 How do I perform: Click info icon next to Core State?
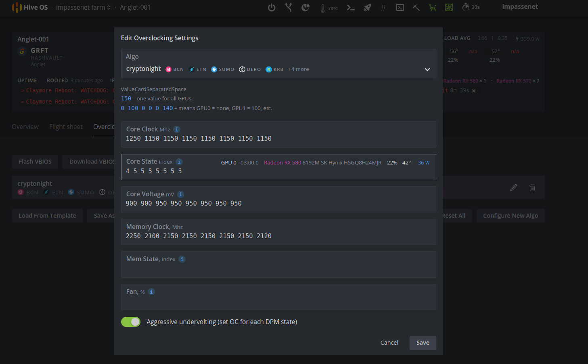179,162
